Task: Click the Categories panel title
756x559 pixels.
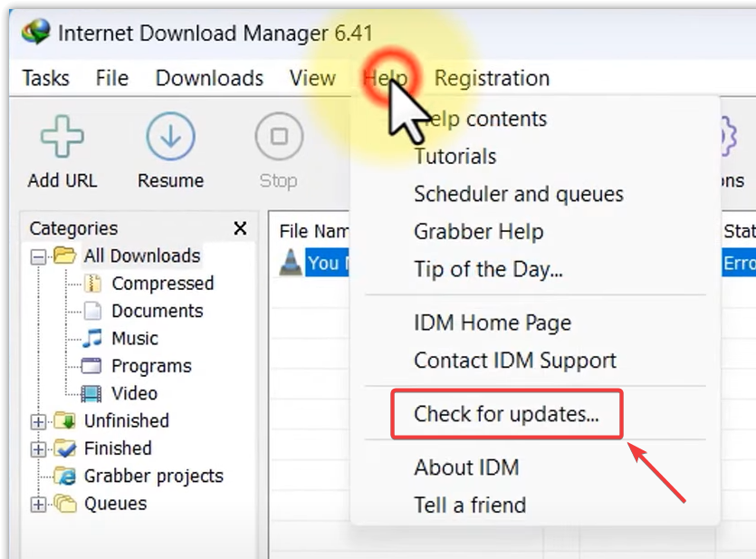Action: point(73,228)
